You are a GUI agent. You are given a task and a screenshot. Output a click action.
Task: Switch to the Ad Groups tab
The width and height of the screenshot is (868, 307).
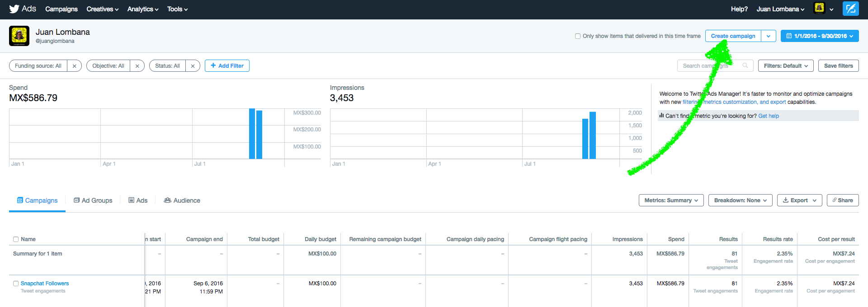93,200
